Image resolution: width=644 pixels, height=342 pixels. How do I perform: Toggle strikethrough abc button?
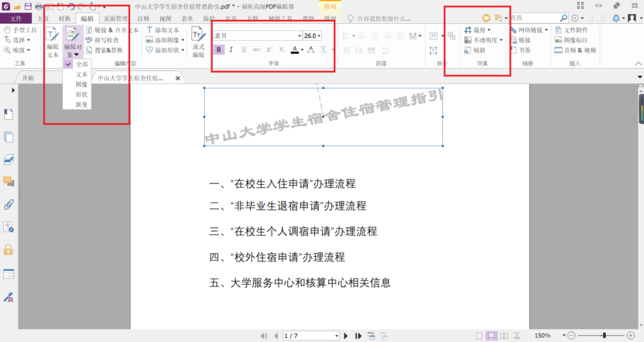point(256,50)
